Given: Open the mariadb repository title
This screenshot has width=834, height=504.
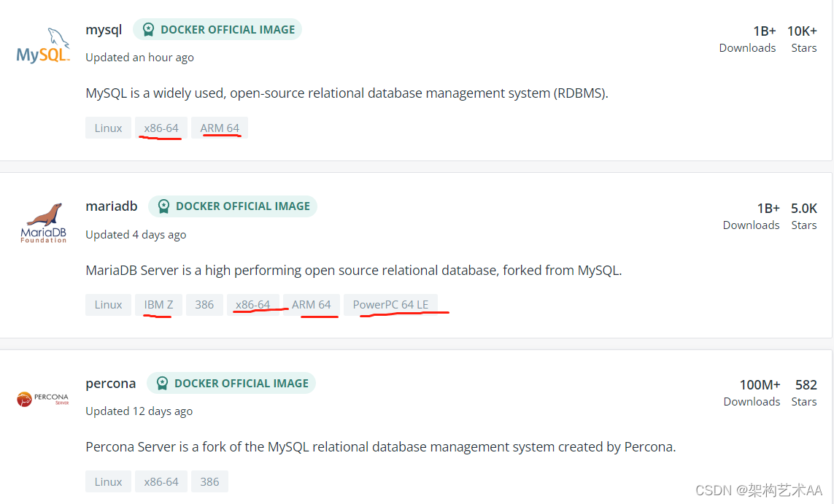Looking at the screenshot, I should click(x=112, y=206).
